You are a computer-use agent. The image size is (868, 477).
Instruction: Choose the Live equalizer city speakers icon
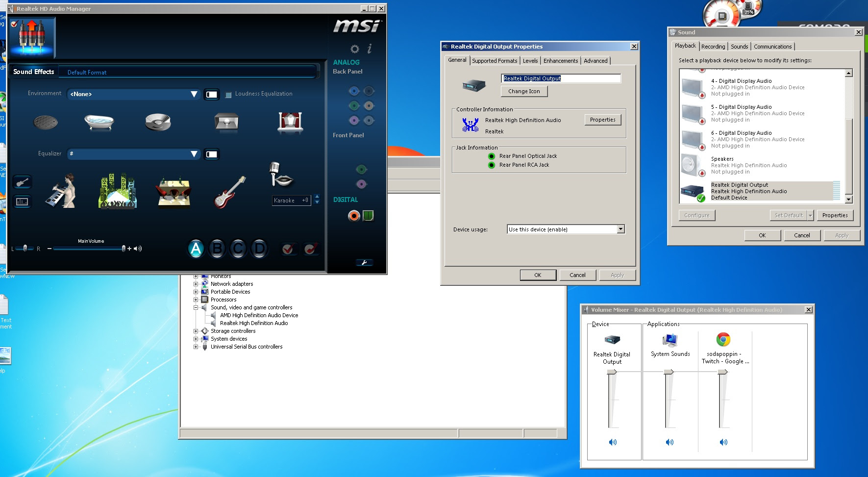[x=118, y=191]
